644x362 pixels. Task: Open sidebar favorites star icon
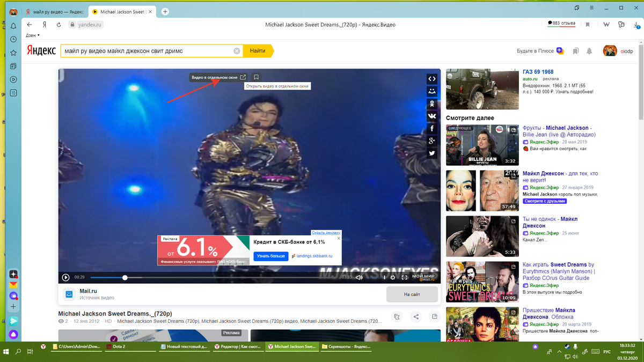click(13, 53)
